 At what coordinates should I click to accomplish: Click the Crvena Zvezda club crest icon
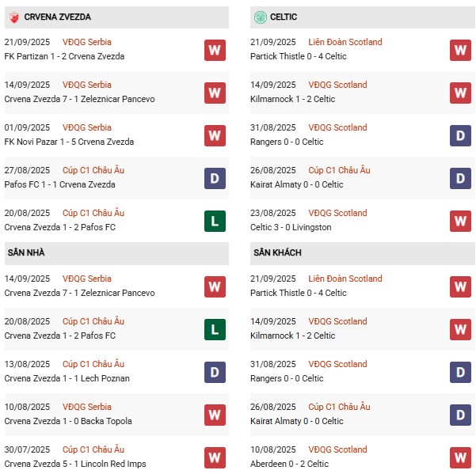14,17
